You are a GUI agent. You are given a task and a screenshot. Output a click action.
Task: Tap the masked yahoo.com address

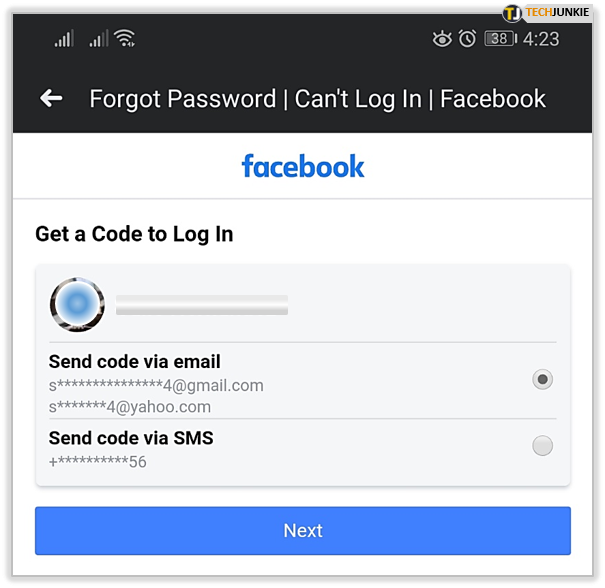click(x=130, y=407)
